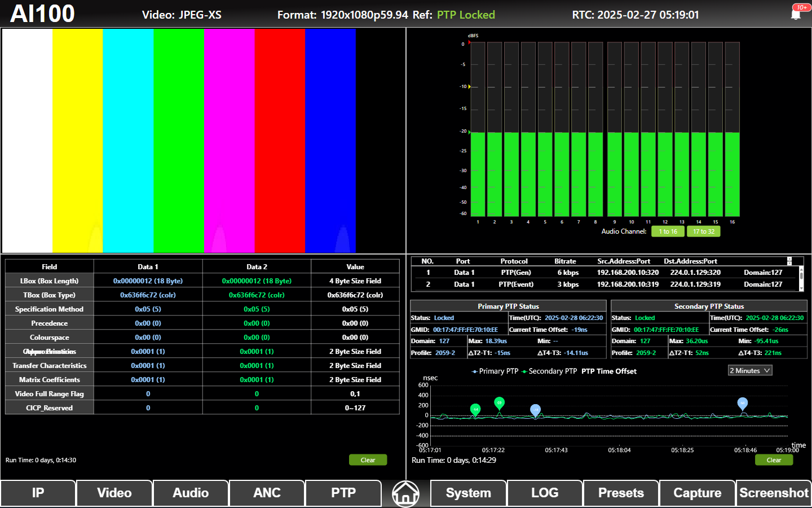Click the Primary PTP legend marker

475,371
